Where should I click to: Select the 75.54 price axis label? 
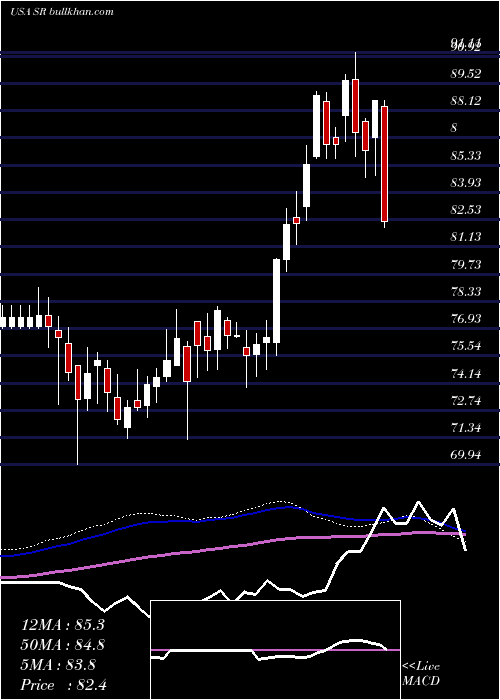pos(466,346)
